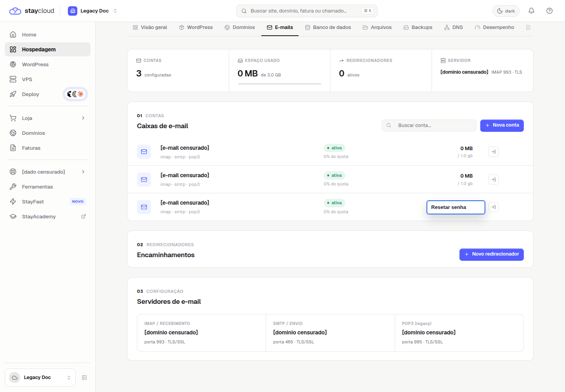Click the NOVO badge next to StayFast
This screenshot has width=565, height=392.
tap(78, 201)
